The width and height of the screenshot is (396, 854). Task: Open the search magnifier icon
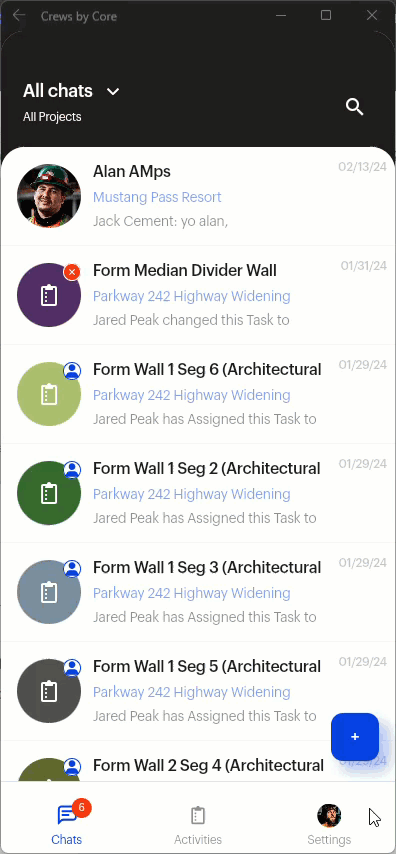coord(355,107)
